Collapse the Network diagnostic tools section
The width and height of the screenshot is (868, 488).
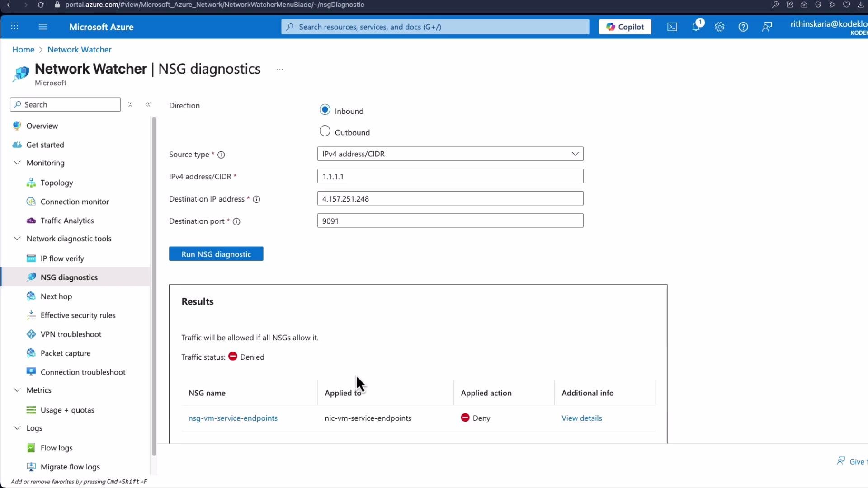point(17,239)
